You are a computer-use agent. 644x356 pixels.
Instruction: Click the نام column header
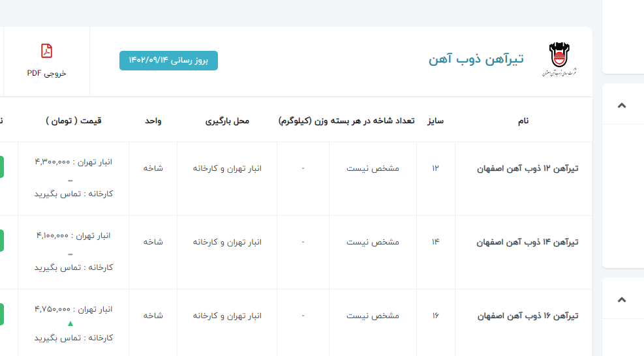pyautogui.click(x=523, y=121)
